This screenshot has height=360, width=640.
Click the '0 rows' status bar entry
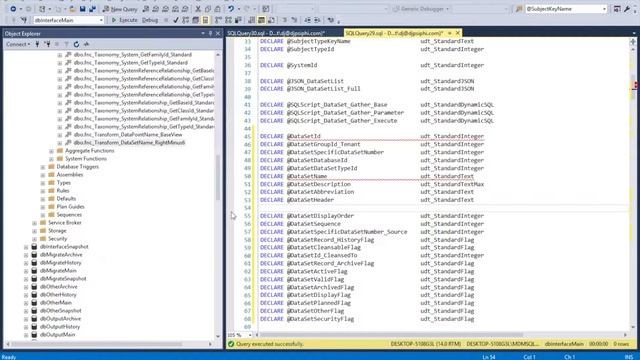click(621, 344)
